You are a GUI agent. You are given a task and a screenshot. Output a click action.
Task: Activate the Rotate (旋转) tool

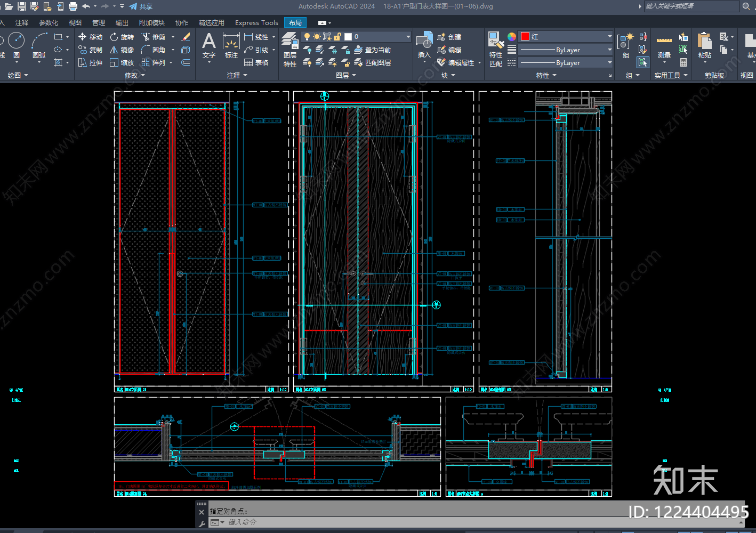click(122, 37)
